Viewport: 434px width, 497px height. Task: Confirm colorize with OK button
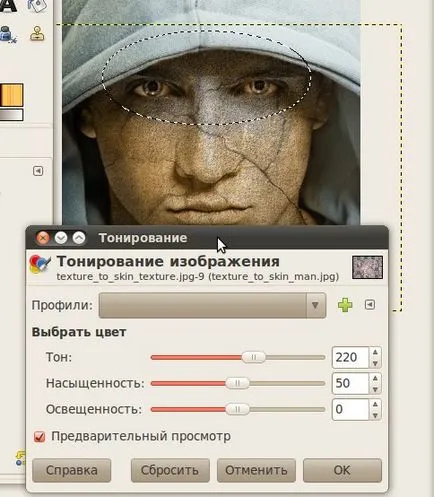click(342, 470)
